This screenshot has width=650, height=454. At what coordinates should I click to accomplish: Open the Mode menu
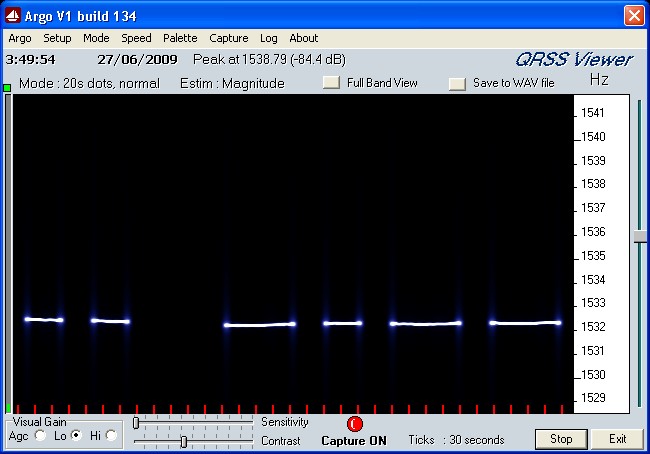[x=96, y=38]
